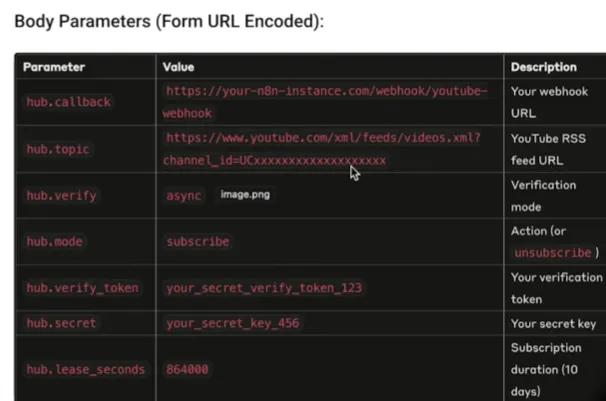
Task: Click the hub.topic parameter code tag
Action: pos(58,149)
